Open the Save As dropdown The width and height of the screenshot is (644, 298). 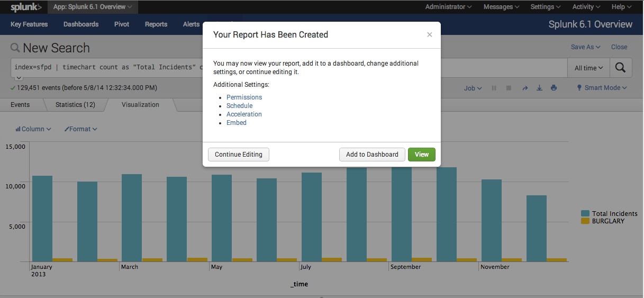coord(585,47)
